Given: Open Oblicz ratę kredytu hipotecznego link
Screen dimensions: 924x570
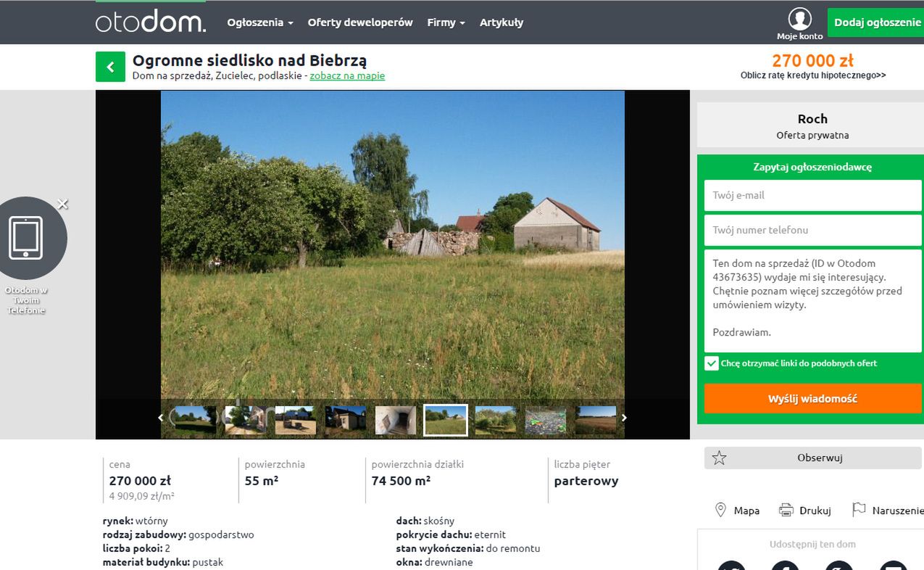Looking at the screenshot, I should click(813, 75).
